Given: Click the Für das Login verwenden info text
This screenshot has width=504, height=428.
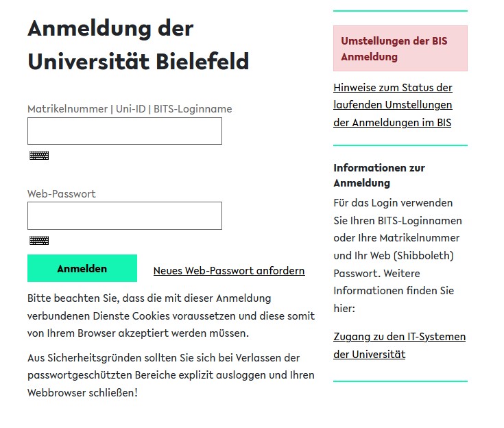Looking at the screenshot, I should (398, 255).
